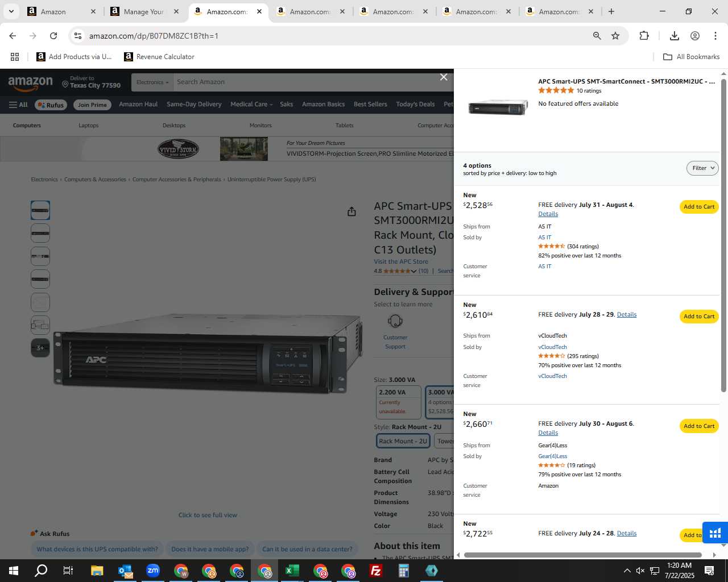Click the Customer Support headset icon
Screen dimensions: 728x582
tap(395, 321)
